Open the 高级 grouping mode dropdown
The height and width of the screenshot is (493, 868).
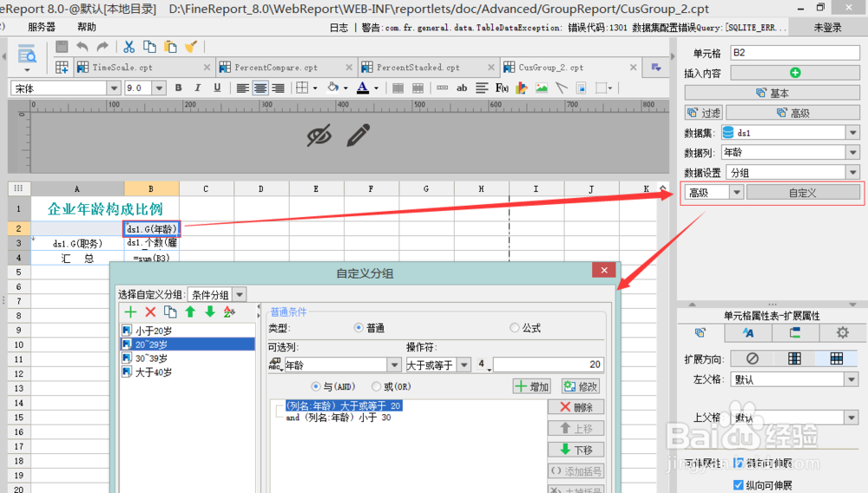tap(736, 193)
